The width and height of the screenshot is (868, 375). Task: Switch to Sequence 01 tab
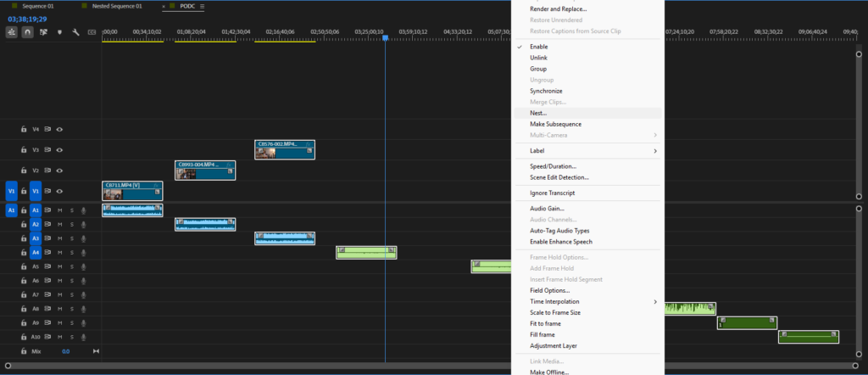38,6
